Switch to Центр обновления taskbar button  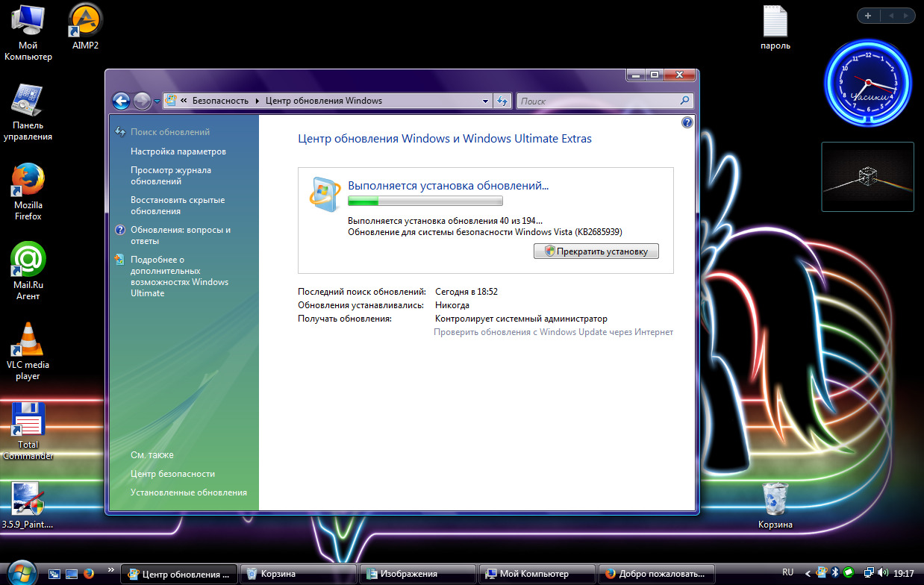coord(180,574)
